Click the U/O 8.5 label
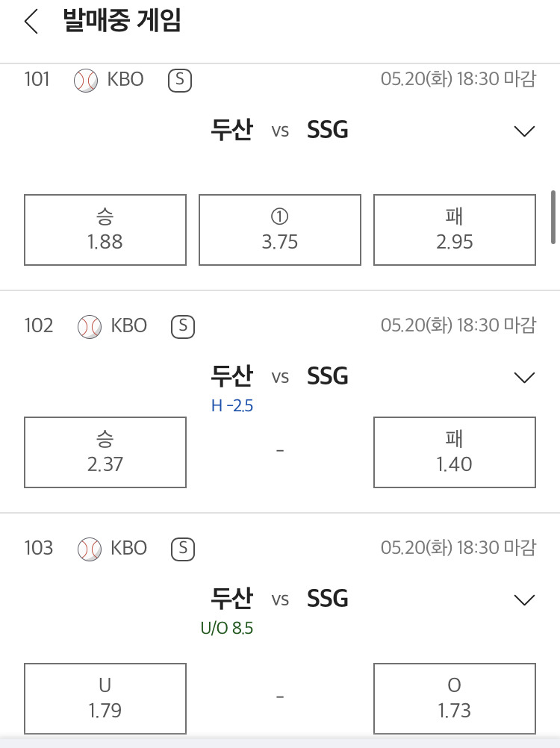This screenshot has height=748, width=560. (x=227, y=629)
